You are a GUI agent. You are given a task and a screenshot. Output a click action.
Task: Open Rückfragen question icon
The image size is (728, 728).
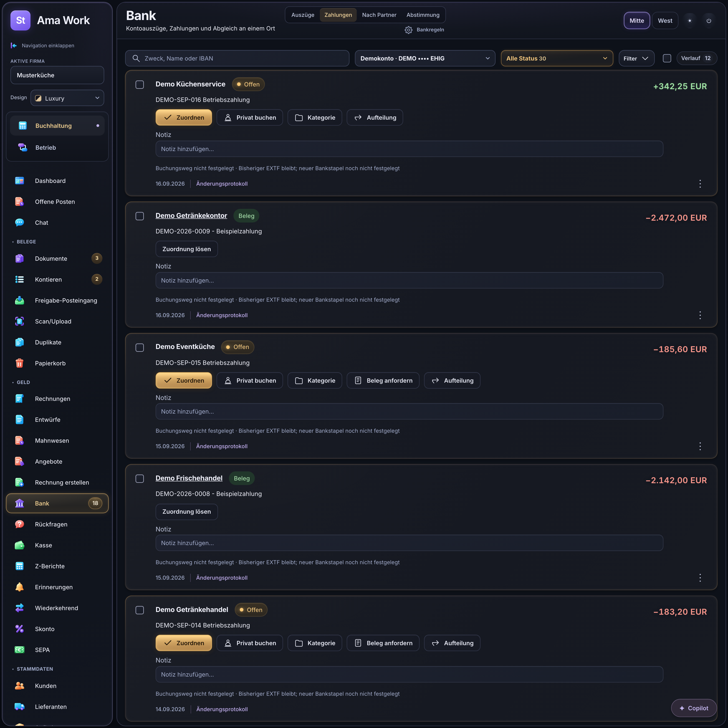[20, 524]
